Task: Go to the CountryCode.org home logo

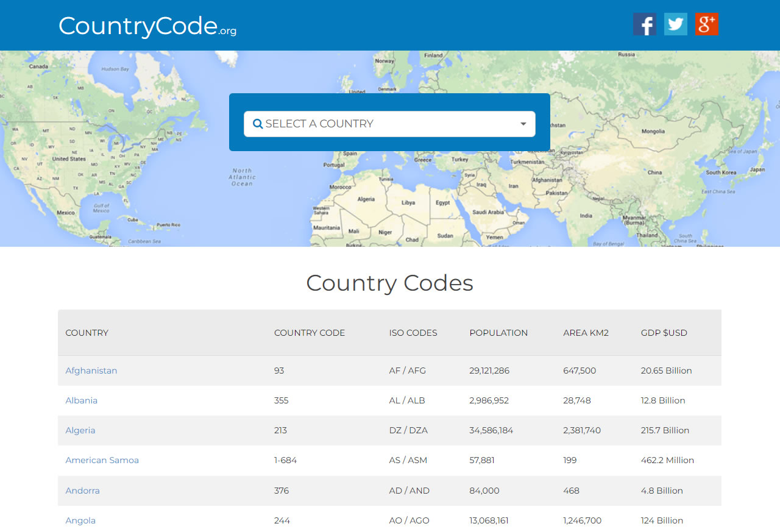Action: click(147, 26)
